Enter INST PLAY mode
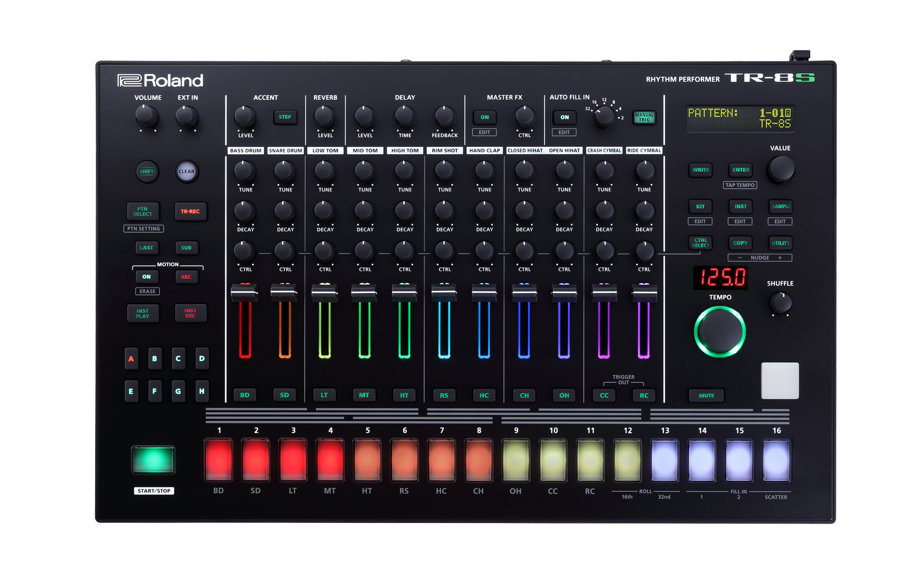 point(143,313)
